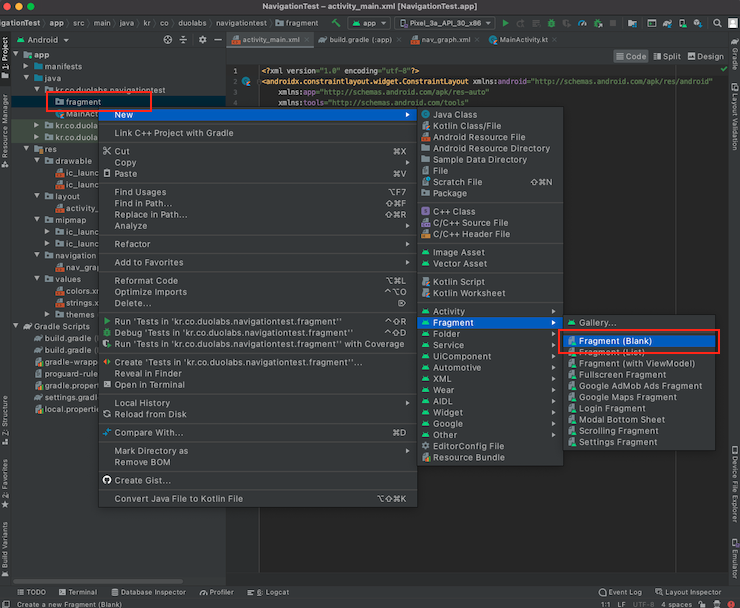The height and width of the screenshot is (608, 740).
Task: Open the Emulator side panel
Action: (735, 558)
